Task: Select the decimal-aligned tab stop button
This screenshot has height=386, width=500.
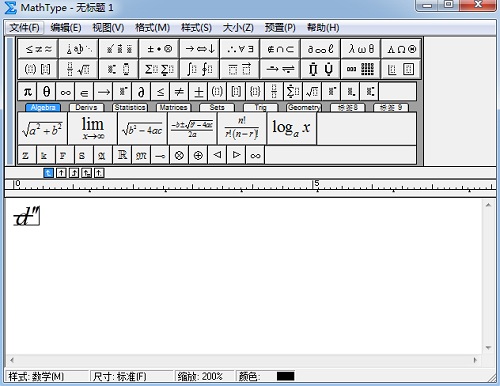Action: (x=99, y=173)
